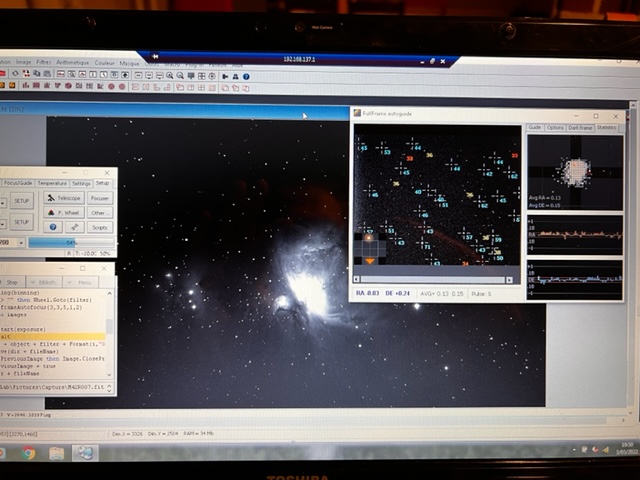Screen dimensions: 640x480
Task: Click the script editor vertical scrollbar
Action: (109, 333)
